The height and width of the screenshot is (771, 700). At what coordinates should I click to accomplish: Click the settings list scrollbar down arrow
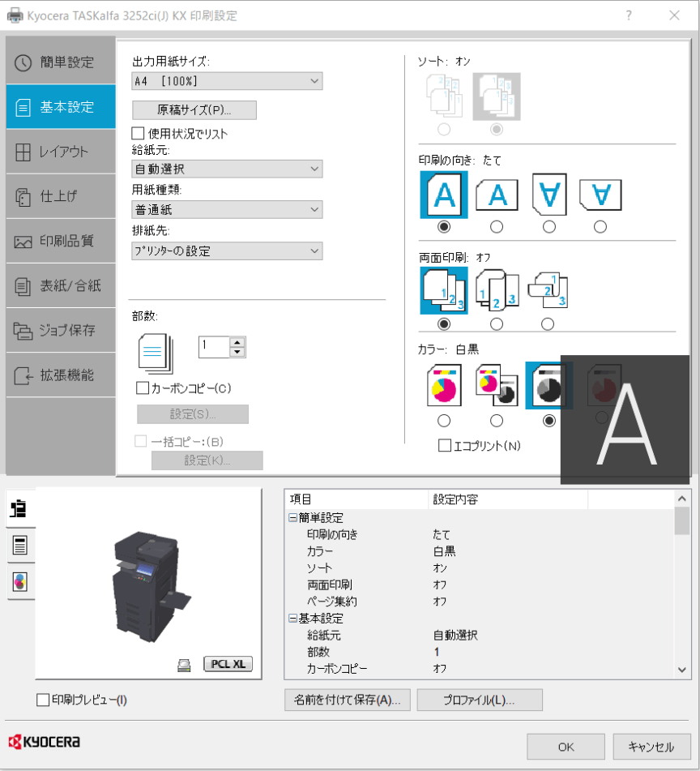point(682,670)
